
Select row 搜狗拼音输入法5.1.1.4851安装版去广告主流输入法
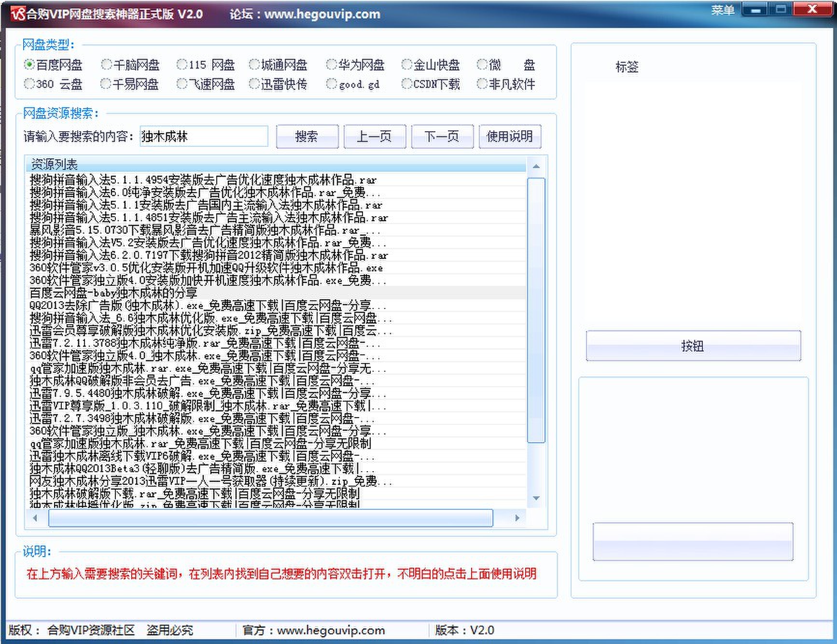(x=276, y=218)
